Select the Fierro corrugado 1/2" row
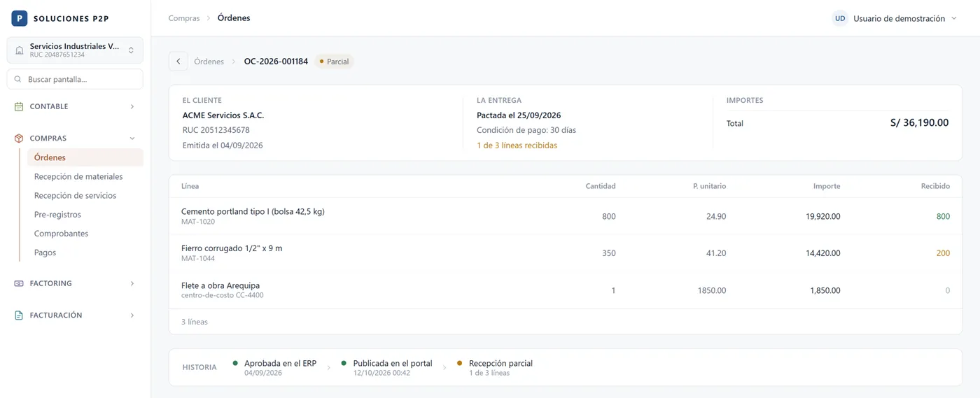The height and width of the screenshot is (398, 980). point(566,253)
